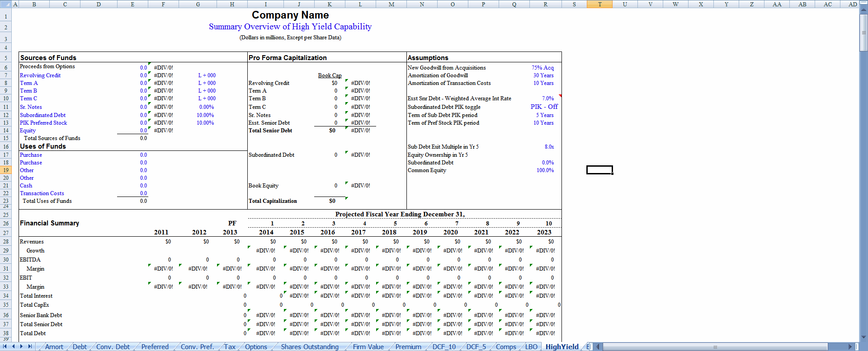This screenshot has height=351, width=868.
Task: Select the 8.0x exit multiple value
Action: 549,147
